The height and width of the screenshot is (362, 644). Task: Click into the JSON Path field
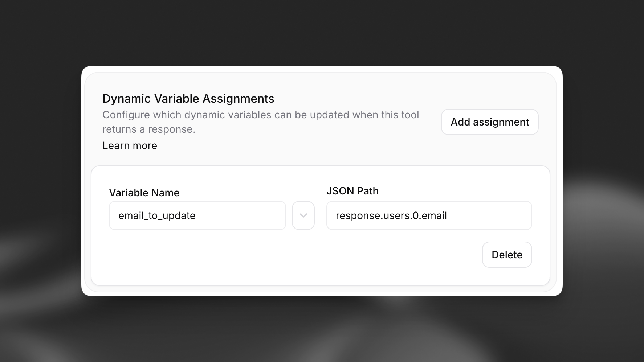click(x=429, y=215)
